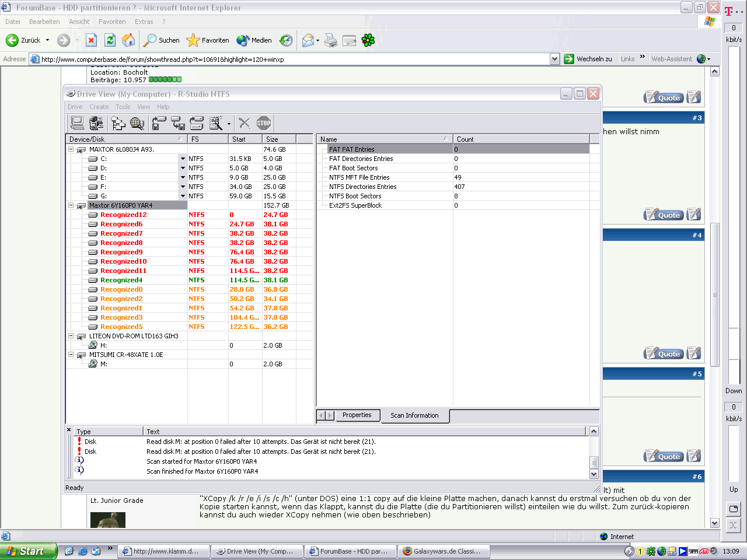Go to the home page via the house icon

pos(128,40)
